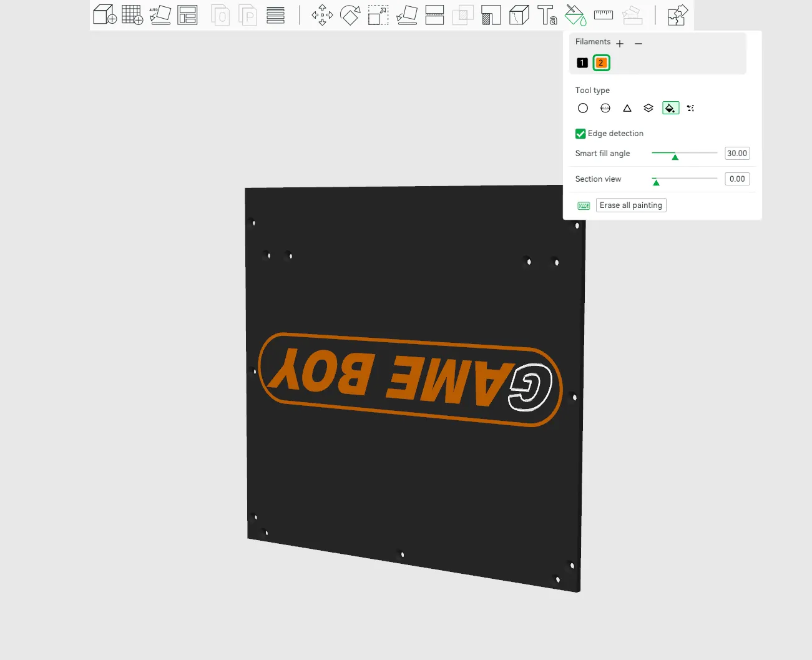This screenshot has height=660, width=812.
Task: Click the Smart fill angle slider
Action: [x=685, y=154]
